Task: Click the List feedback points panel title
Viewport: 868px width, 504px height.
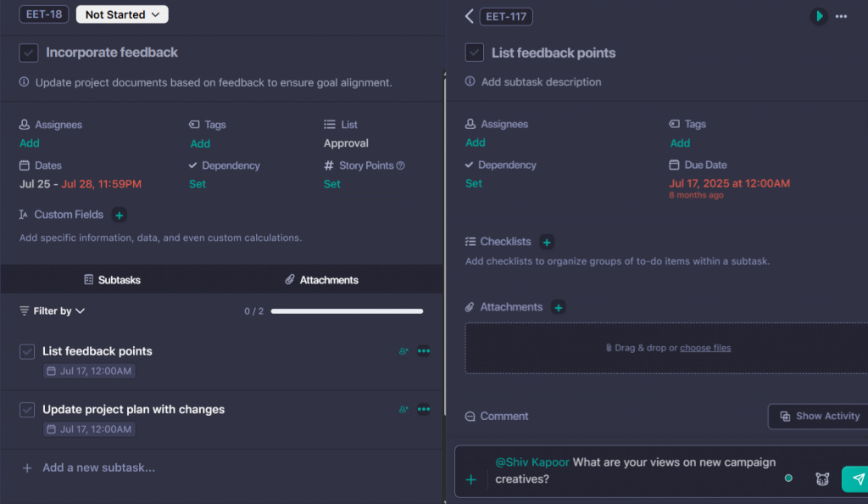Action: pyautogui.click(x=554, y=53)
